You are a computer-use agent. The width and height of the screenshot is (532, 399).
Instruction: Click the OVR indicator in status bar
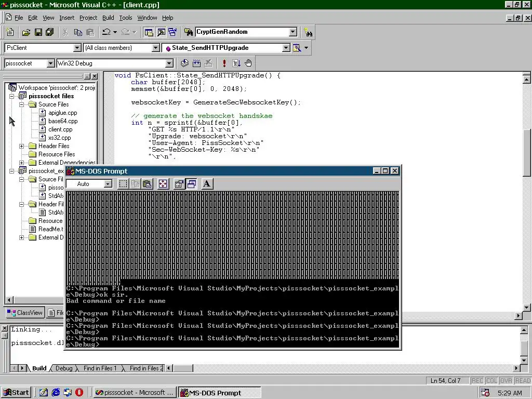[506, 381]
